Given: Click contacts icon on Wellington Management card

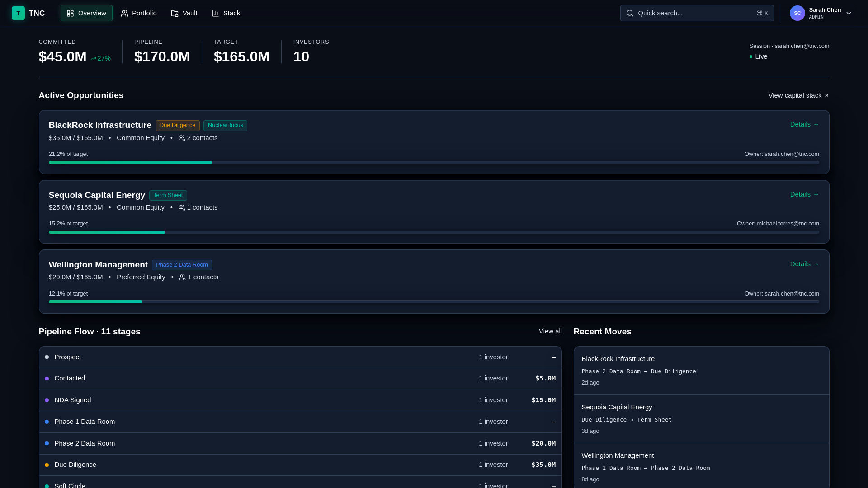Looking at the screenshot, I should click(182, 277).
